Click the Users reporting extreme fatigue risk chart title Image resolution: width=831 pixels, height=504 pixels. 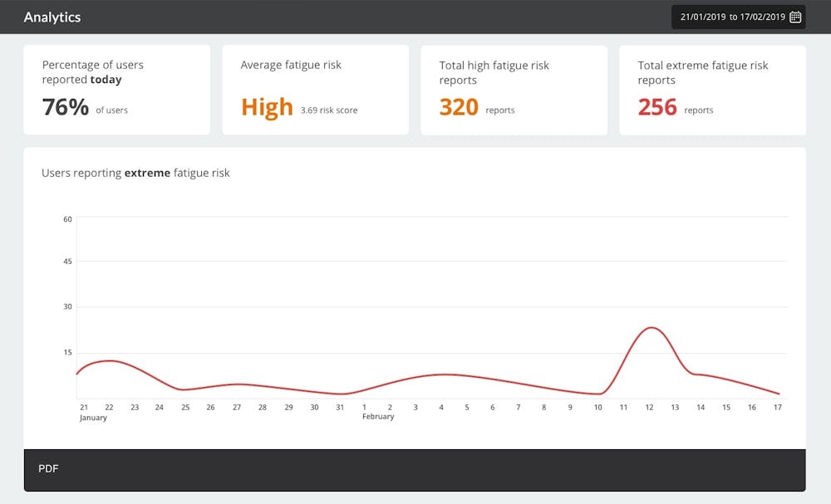pyautogui.click(x=135, y=173)
